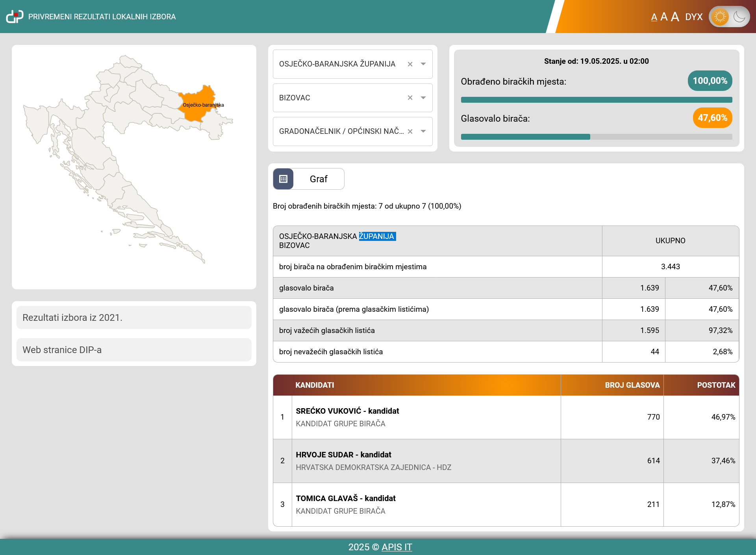Select the largest font size A

[675, 17]
